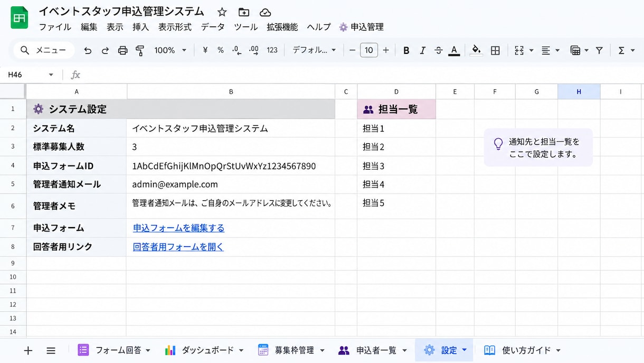Open more number formats (123)

(272, 50)
